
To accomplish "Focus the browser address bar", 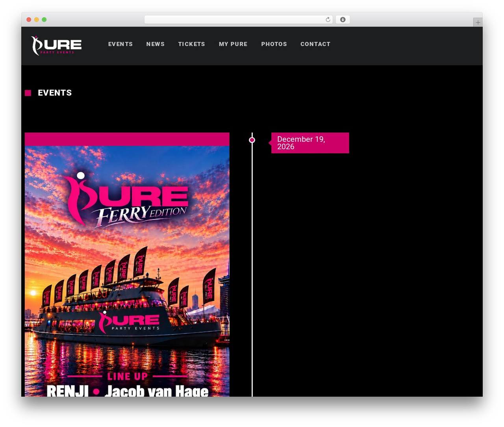I will (238, 20).
